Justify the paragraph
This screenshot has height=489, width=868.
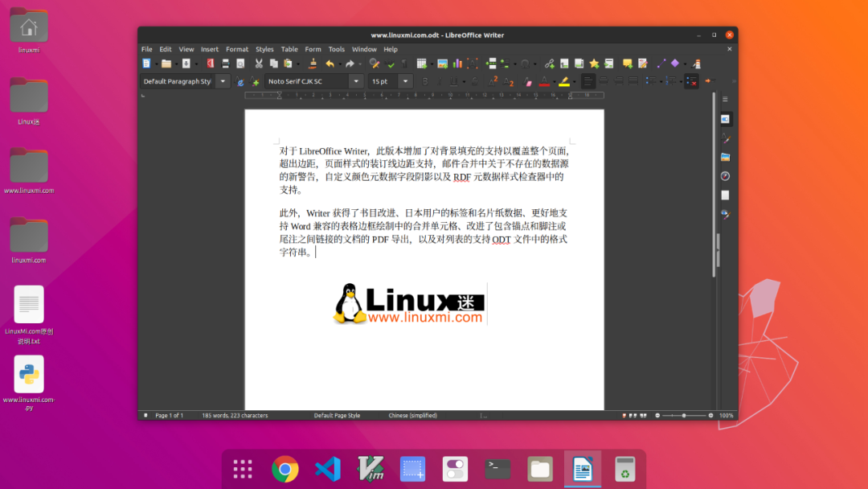point(633,81)
